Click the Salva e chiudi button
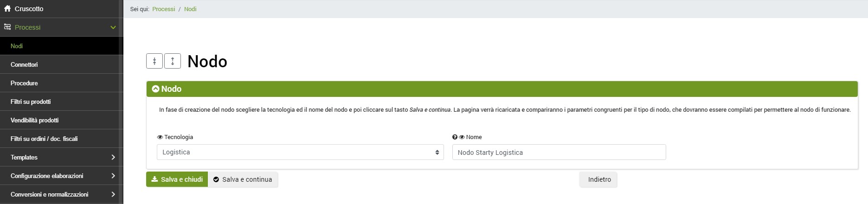Image resolution: width=868 pixels, height=204 pixels. click(x=177, y=179)
